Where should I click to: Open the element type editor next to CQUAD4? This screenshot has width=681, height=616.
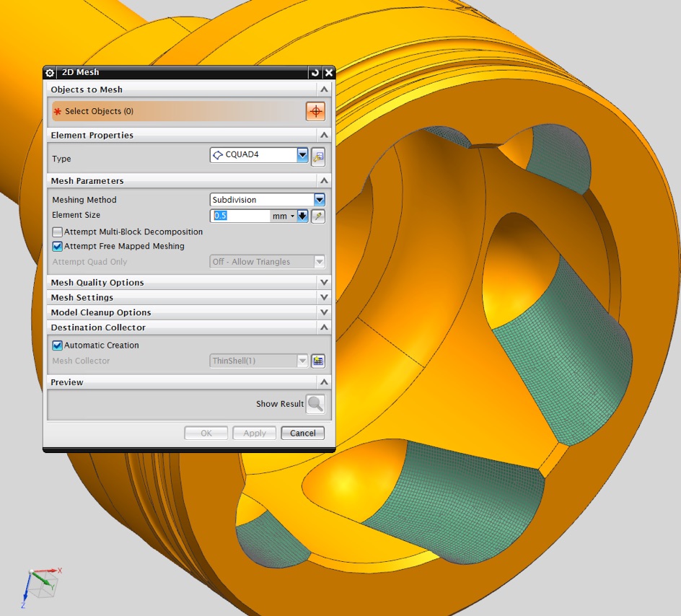click(318, 157)
